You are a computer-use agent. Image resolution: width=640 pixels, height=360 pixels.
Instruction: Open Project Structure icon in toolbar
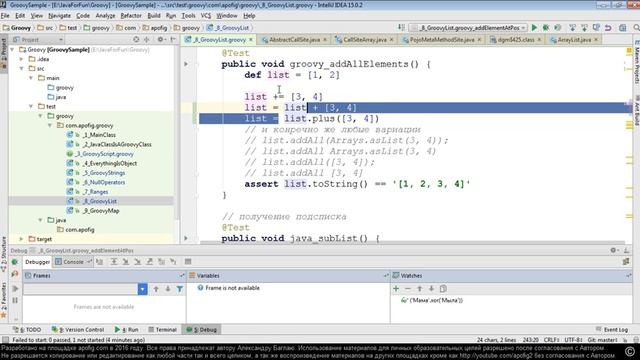[x=622, y=28]
